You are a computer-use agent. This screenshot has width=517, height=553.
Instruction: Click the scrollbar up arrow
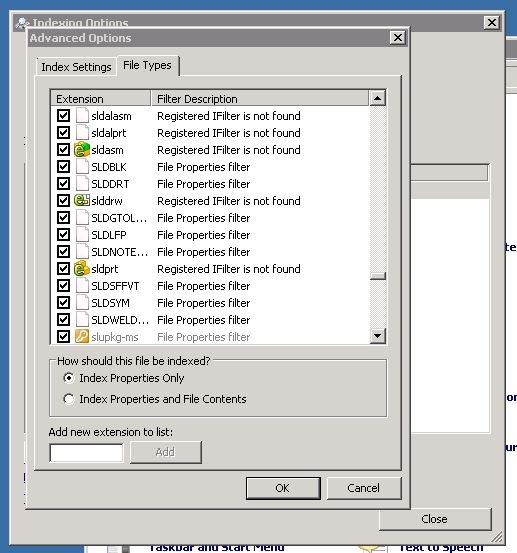pos(377,98)
